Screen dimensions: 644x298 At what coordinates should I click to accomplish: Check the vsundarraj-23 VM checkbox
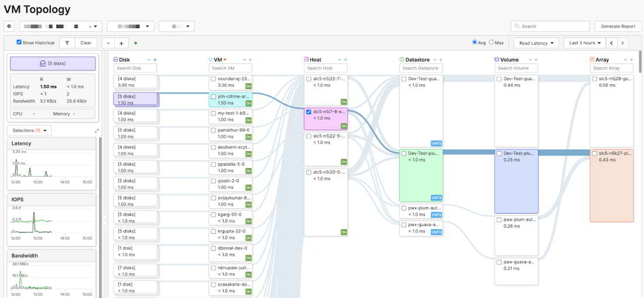pyautogui.click(x=214, y=79)
